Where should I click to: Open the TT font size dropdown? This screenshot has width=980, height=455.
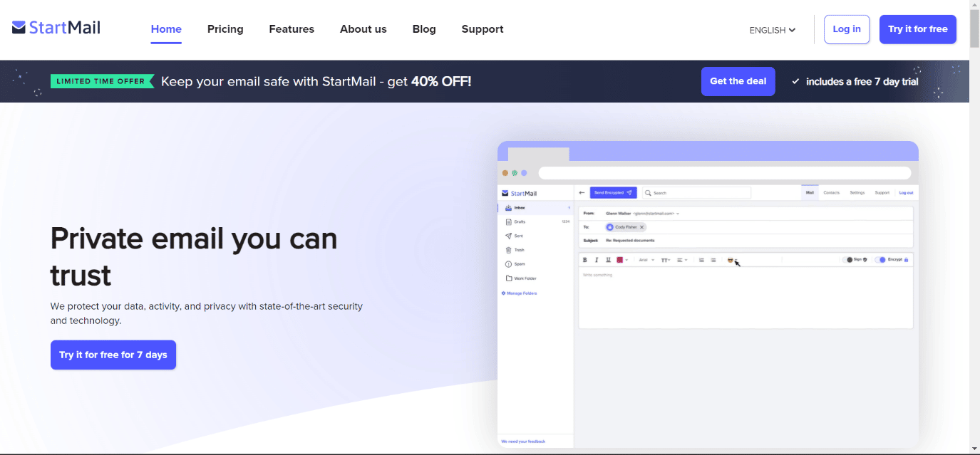coord(666,261)
